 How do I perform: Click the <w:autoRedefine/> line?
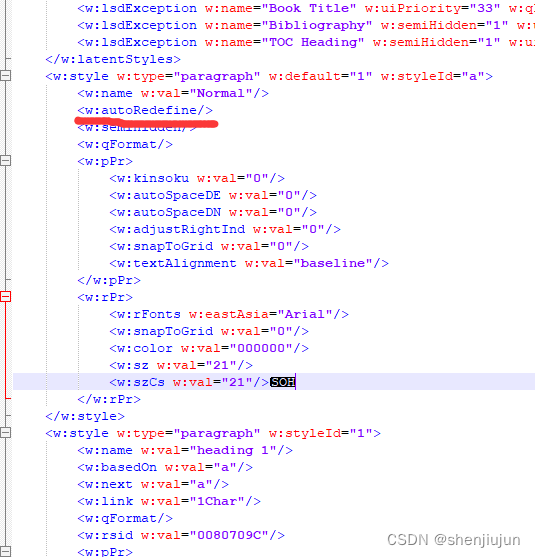145,110
